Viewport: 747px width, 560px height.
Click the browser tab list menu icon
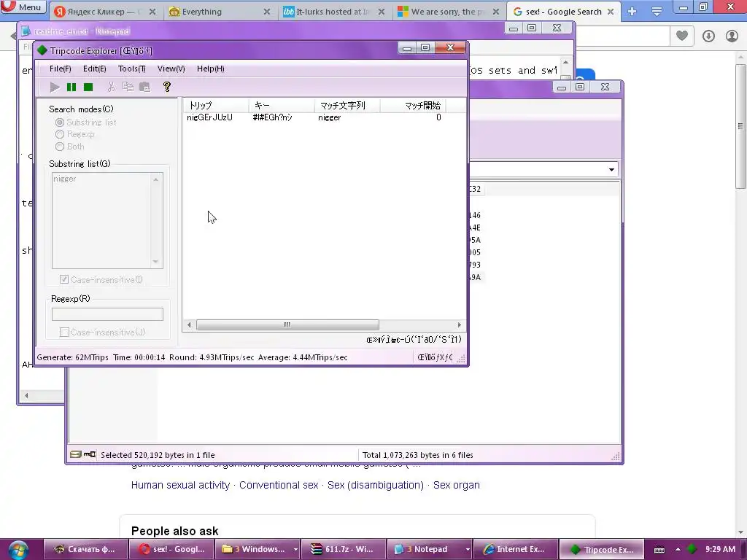point(657,12)
